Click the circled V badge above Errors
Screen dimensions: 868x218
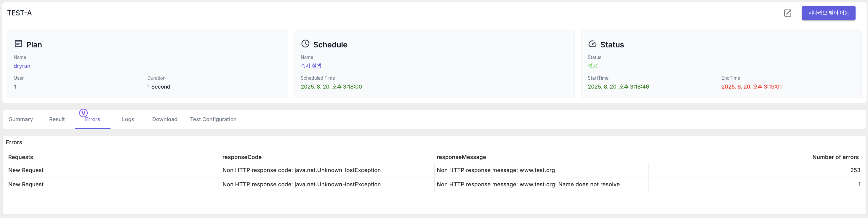tap(83, 113)
